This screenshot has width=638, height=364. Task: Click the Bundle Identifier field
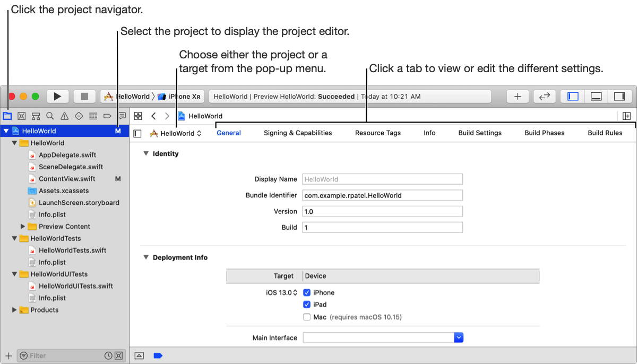382,195
